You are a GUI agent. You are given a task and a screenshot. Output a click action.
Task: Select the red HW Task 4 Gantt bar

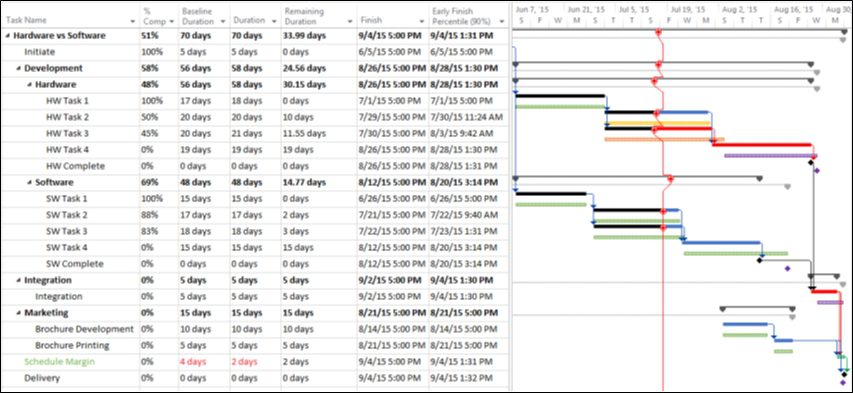click(762, 145)
